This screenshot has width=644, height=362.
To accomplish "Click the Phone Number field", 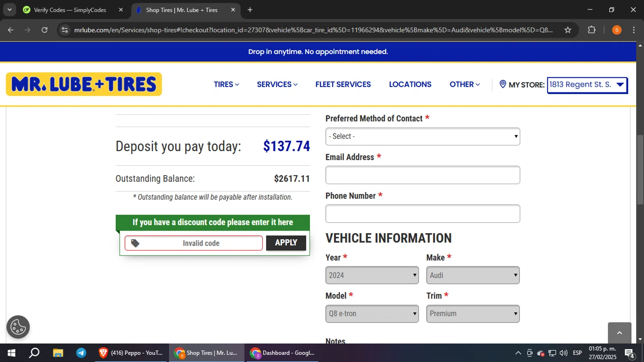I will pyautogui.click(x=422, y=213).
